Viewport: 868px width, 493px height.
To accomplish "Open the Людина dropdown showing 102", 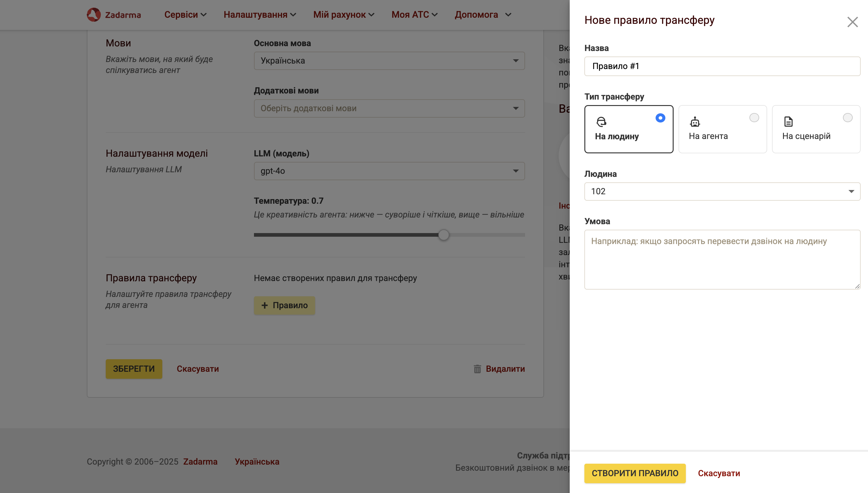I will pos(722,192).
